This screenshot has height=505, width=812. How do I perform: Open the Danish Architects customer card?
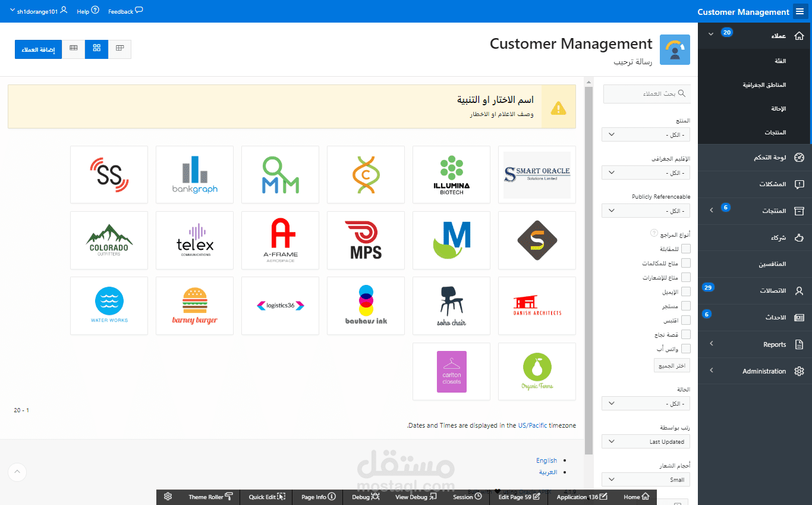537,306
